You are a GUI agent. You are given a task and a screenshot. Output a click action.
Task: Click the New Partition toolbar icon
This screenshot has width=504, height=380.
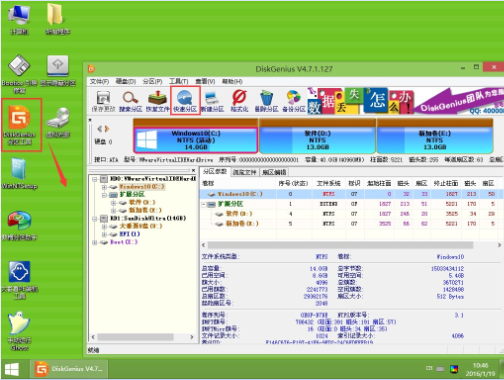tap(212, 101)
